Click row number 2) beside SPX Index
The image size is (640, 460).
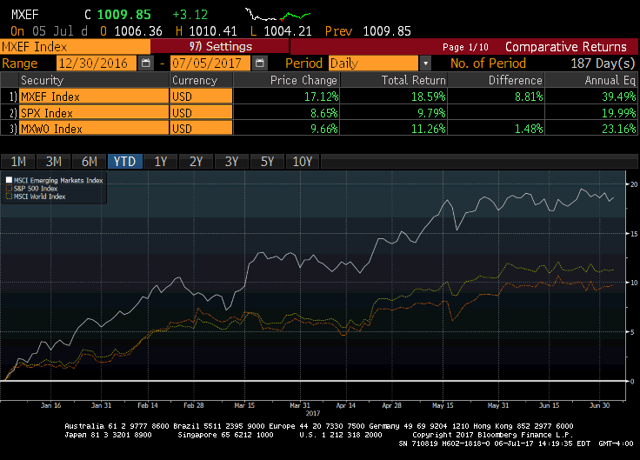(x=13, y=113)
